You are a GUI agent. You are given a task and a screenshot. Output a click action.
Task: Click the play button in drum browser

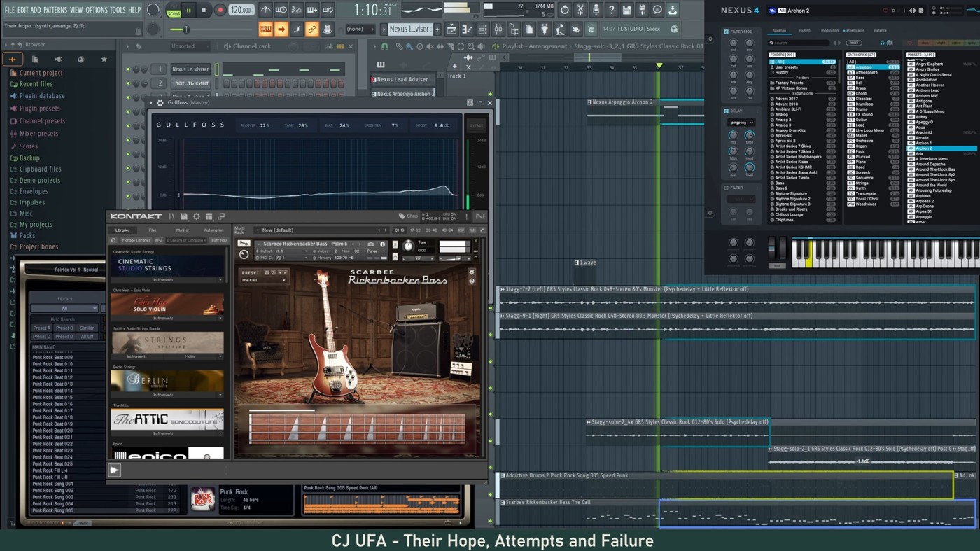coord(114,470)
